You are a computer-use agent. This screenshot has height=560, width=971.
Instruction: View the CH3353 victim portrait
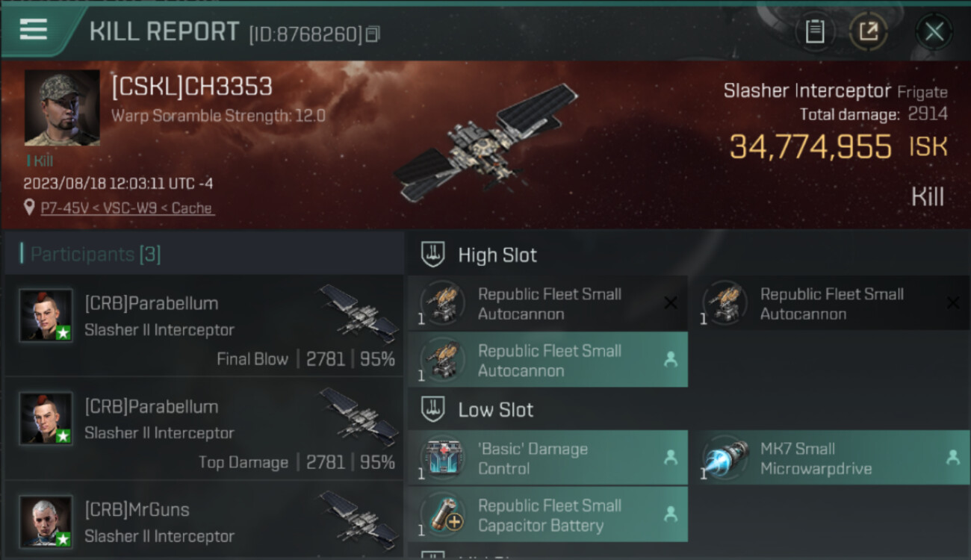point(62,108)
